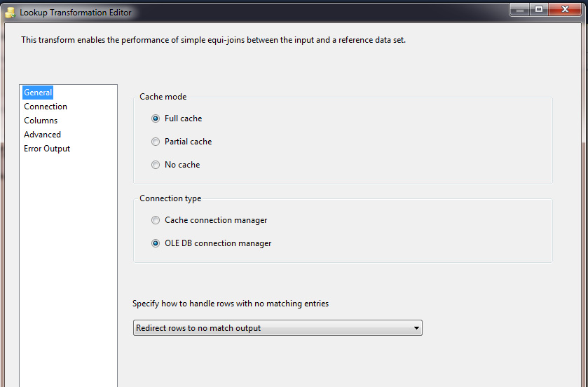Click the equi-joins description text
The width and height of the screenshot is (588, 387).
point(213,40)
